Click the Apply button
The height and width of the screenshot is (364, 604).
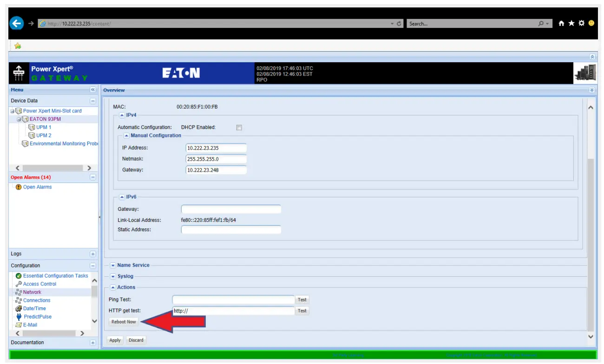115,340
